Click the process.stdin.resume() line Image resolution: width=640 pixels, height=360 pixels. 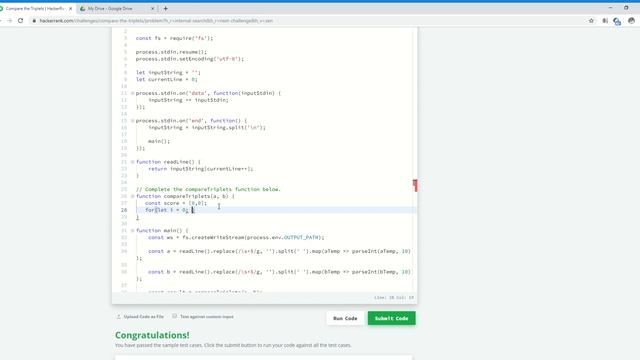pos(171,52)
